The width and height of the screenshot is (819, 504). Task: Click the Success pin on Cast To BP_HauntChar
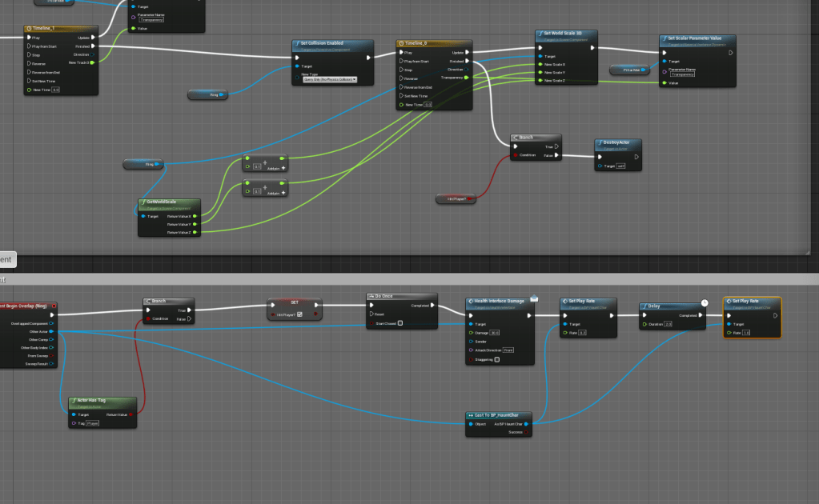pos(526,432)
